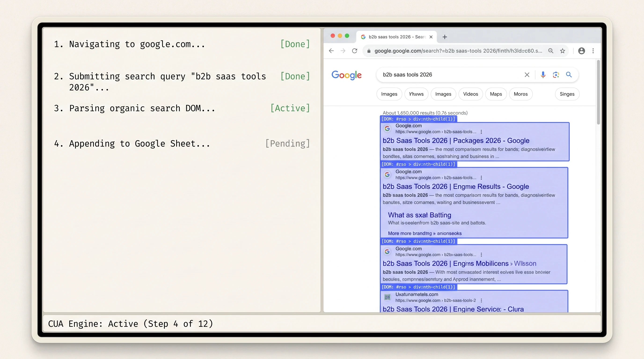Screen dimensions: 644x359
Task: Click 'More more branding » anionseoks' link
Action: click(425, 233)
